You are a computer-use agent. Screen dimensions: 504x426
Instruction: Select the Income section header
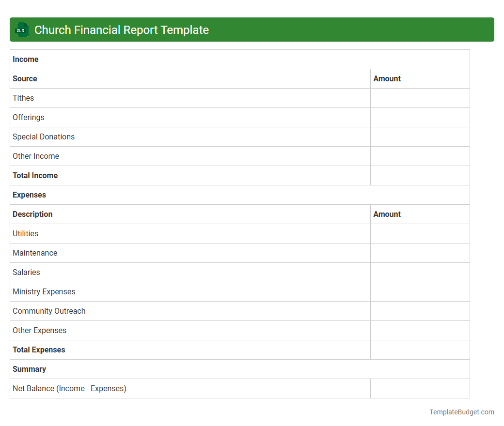pyautogui.click(x=26, y=59)
